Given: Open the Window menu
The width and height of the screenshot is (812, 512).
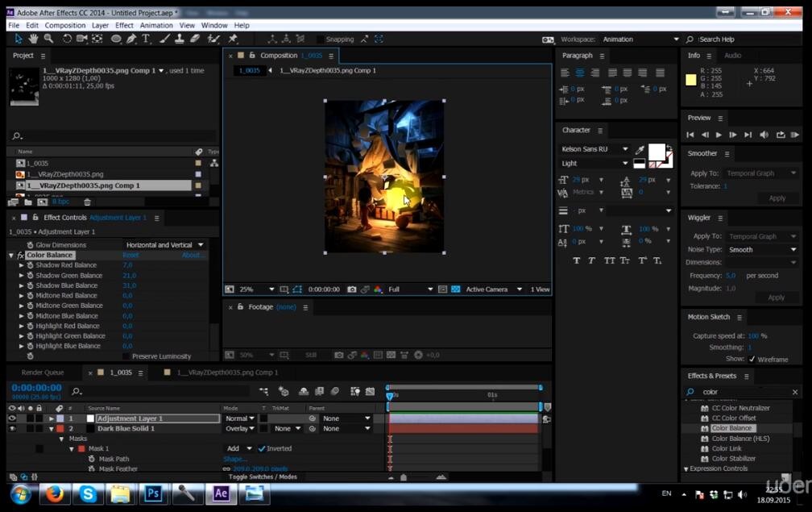Looking at the screenshot, I should [x=214, y=25].
